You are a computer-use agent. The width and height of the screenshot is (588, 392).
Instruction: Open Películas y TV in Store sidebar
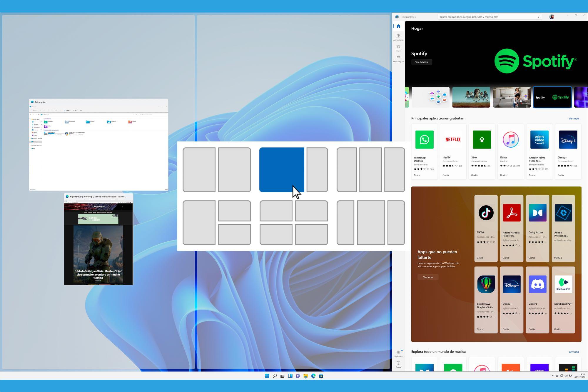pyautogui.click(x=398, y=59)
